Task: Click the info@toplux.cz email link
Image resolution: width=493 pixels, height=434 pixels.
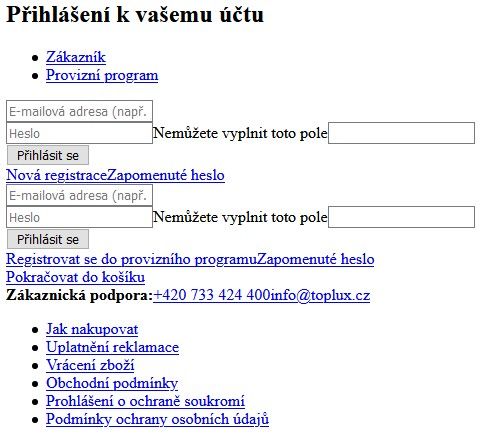Action: (320, 295)
